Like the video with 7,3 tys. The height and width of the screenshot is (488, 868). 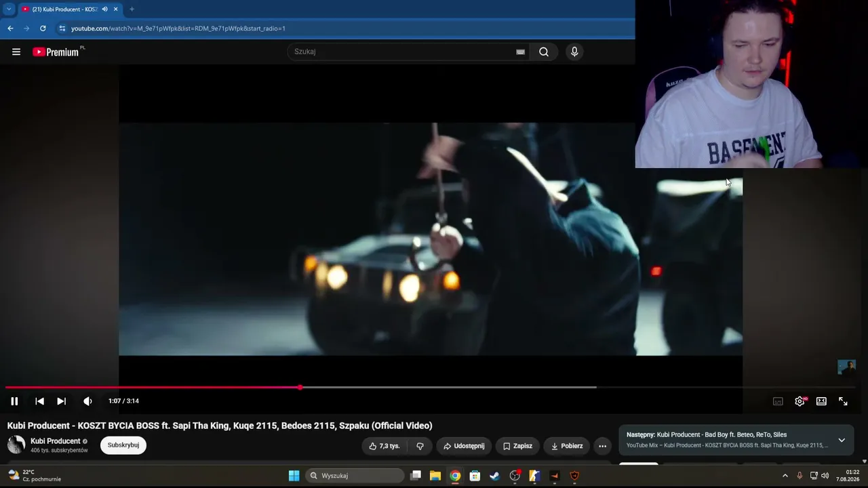pos(384,446)
